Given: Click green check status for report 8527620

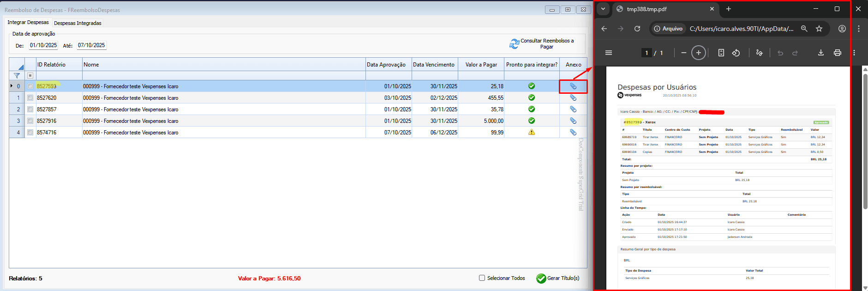Looking at the screenshot, I should tap(532, 97).
